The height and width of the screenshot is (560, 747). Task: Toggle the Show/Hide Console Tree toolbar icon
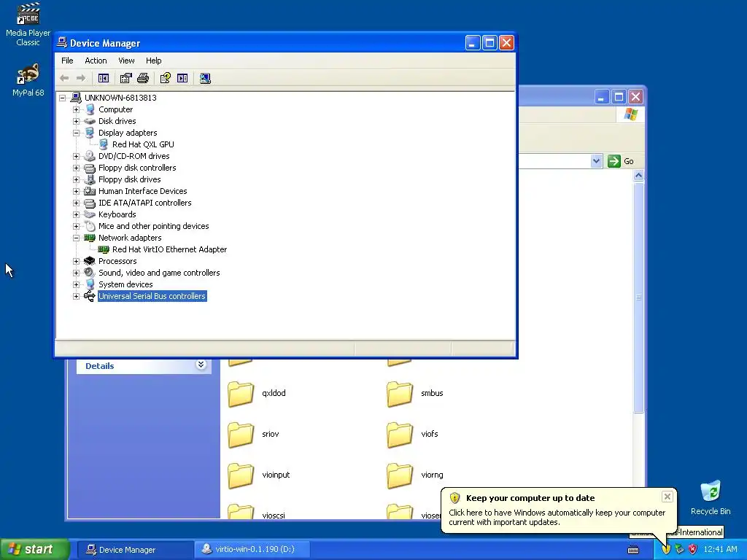tap(104, 78)
